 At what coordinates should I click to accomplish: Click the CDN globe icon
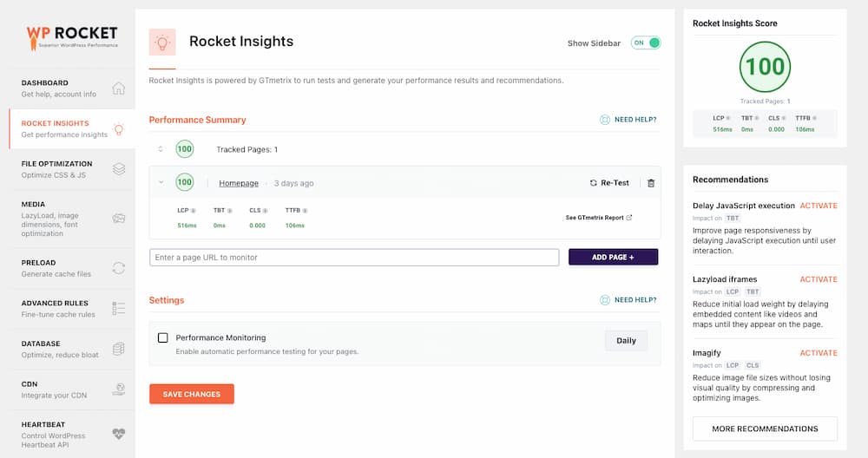coord(118,389)
